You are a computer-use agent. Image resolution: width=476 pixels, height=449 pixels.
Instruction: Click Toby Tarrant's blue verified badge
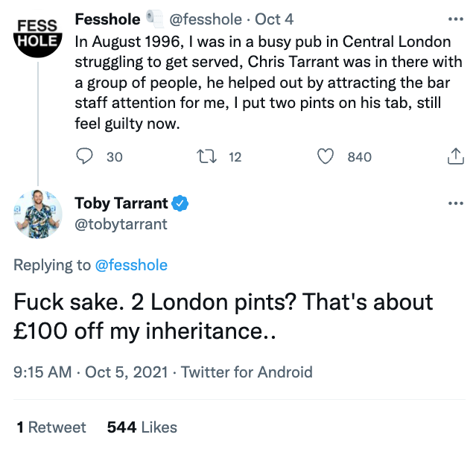click(180, 203)
